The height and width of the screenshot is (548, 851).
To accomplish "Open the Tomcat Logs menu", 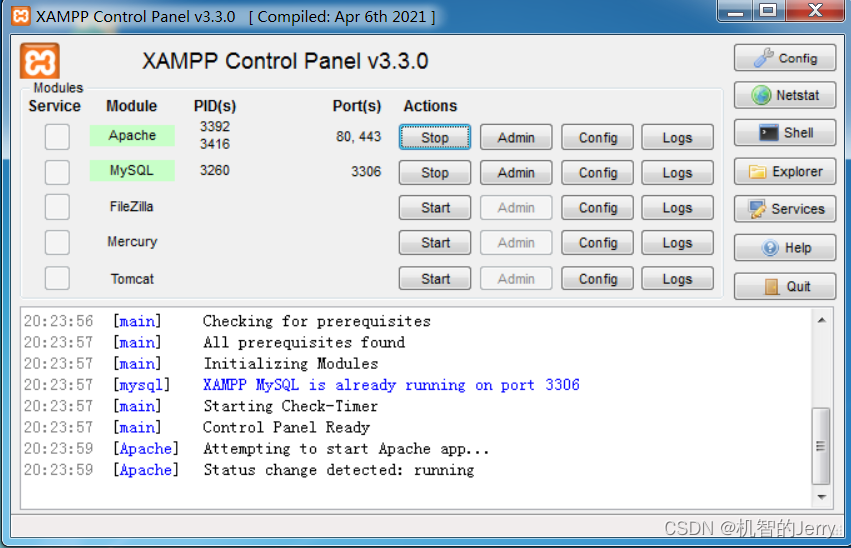I will click(x=677, y=278).
